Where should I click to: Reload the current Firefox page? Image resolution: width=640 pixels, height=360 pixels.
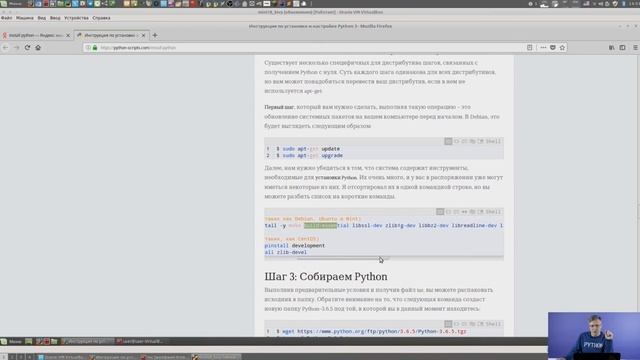click(27, 48)
